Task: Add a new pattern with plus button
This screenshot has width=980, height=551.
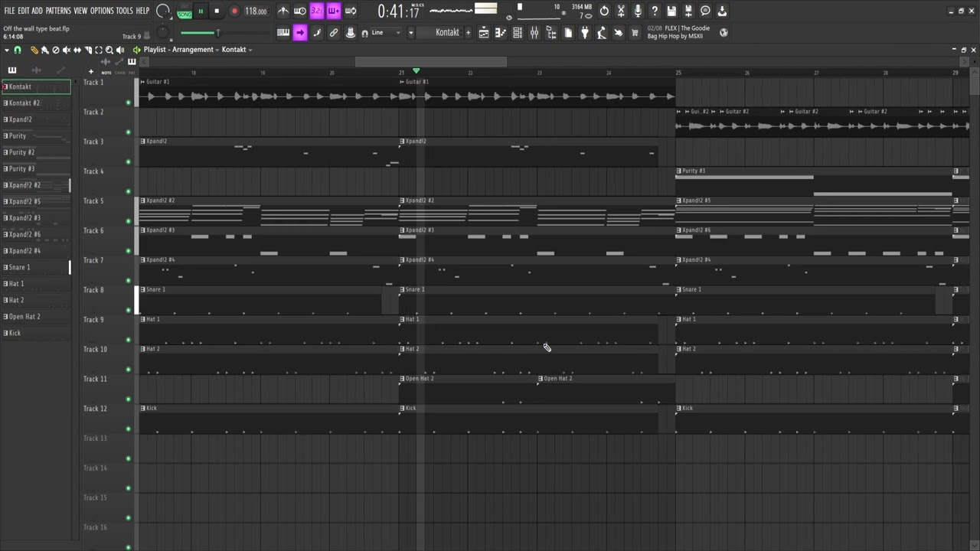Action: tap(468, 33)
